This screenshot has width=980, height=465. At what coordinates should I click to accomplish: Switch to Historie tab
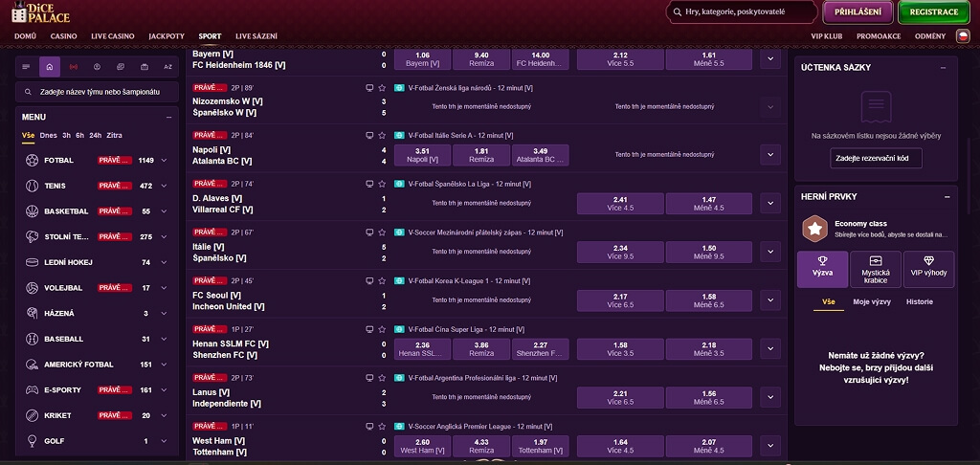coord(920,302)
